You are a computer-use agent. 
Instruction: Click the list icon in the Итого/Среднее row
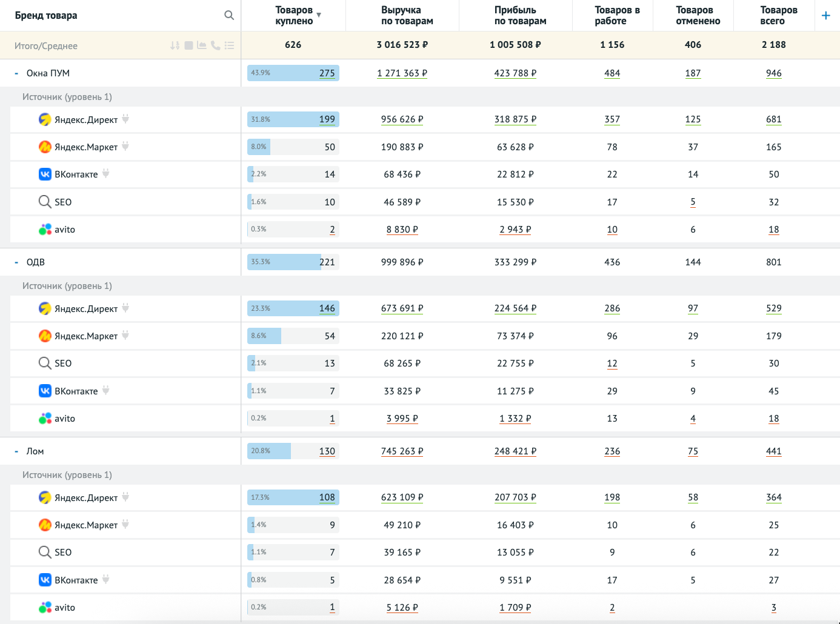229,45
